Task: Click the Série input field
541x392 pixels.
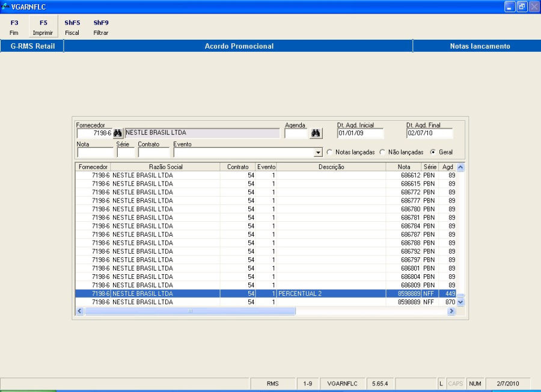Action: tap(126, 153)
